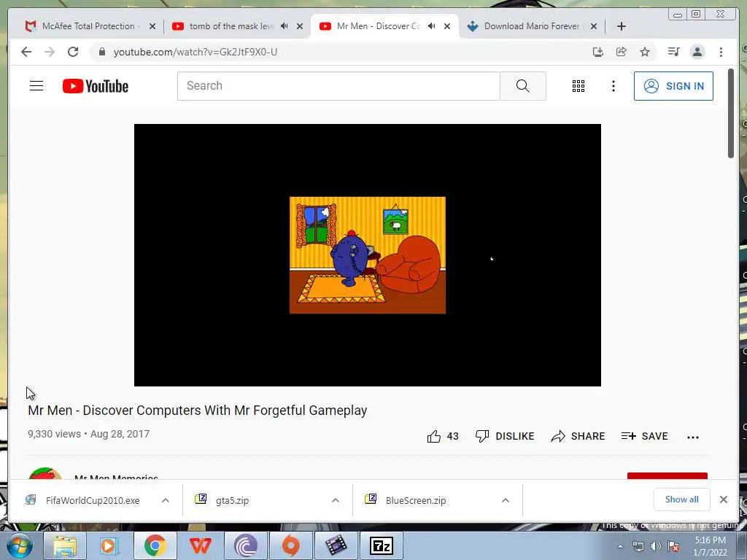Expand gta5.zip download options
Screen dimensions: 747x560
tap(336, 500)
